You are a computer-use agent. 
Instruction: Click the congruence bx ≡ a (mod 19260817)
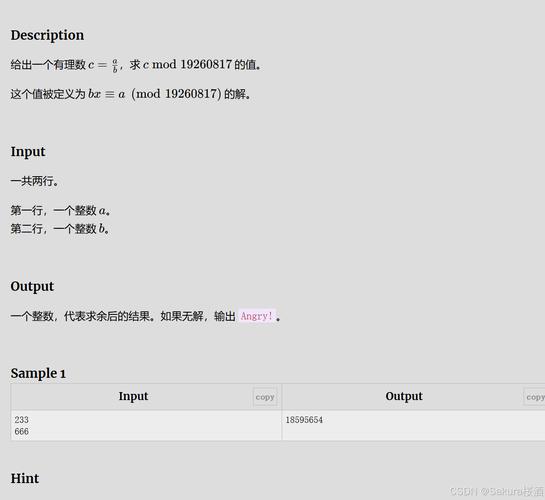point(155,94)
